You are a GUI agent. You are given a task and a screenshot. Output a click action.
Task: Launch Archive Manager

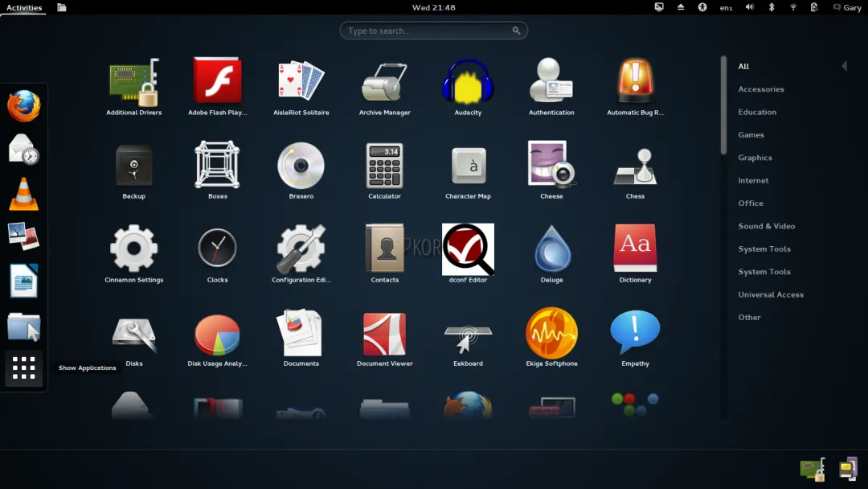(x=385, y=82)
